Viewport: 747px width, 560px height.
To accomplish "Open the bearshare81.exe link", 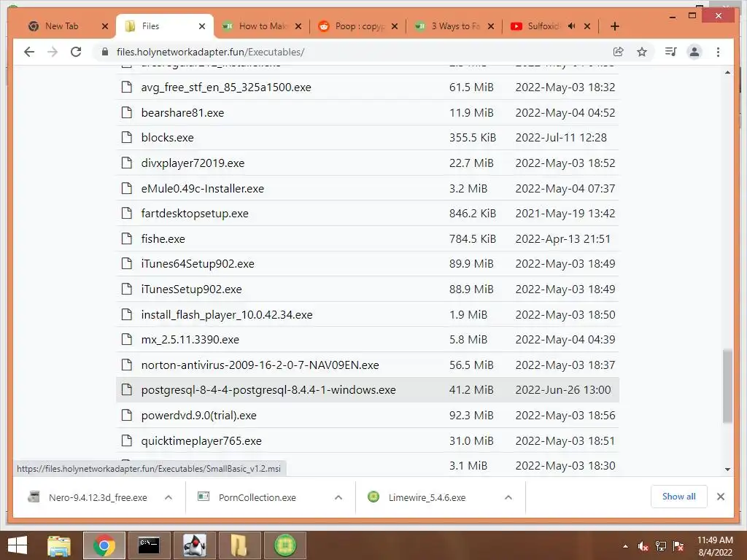I will (x=182, y=113).
